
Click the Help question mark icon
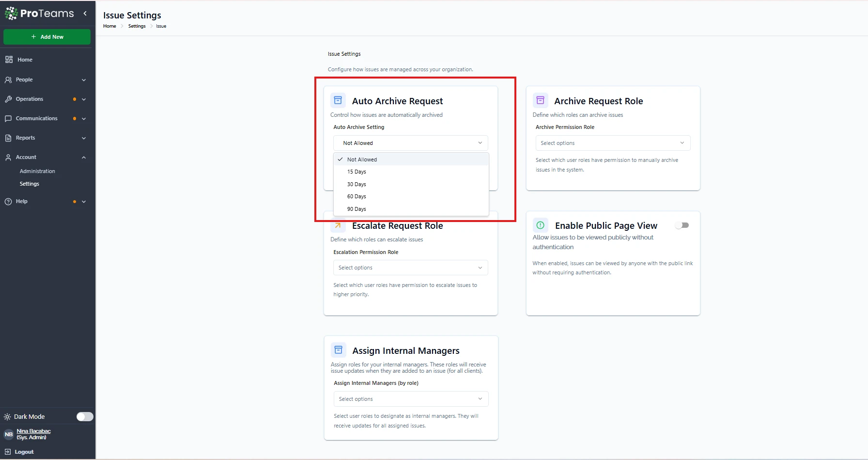(x=8, y=202)
